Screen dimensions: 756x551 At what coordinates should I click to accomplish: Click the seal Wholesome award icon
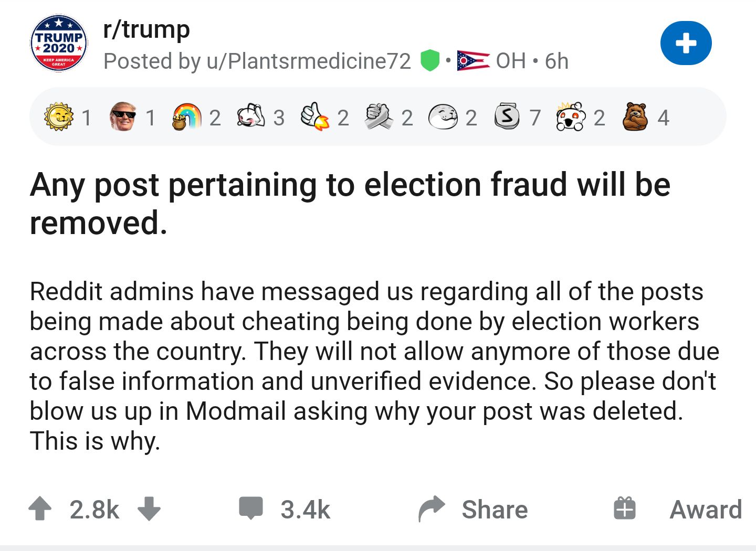(x=443, y=116)
